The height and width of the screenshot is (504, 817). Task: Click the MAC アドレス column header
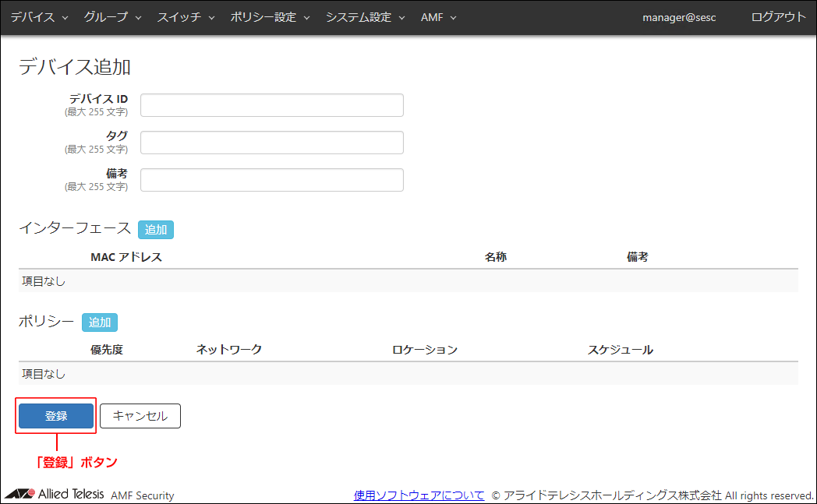tap(126, 257)
